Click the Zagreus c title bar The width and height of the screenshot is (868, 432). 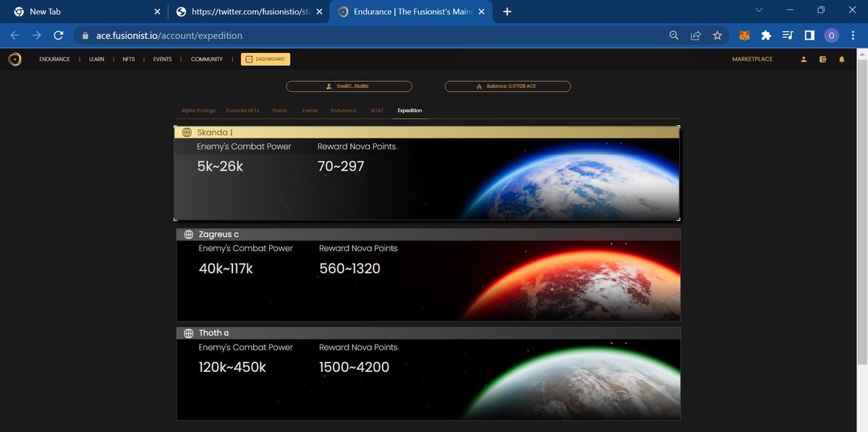click(x=428, y=234)
